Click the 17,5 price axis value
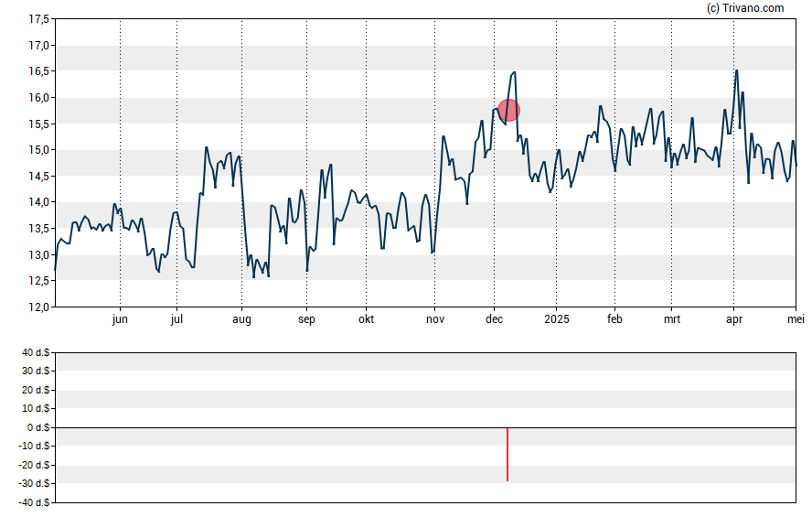Screen dimensions: 812x517 (38, 19)
